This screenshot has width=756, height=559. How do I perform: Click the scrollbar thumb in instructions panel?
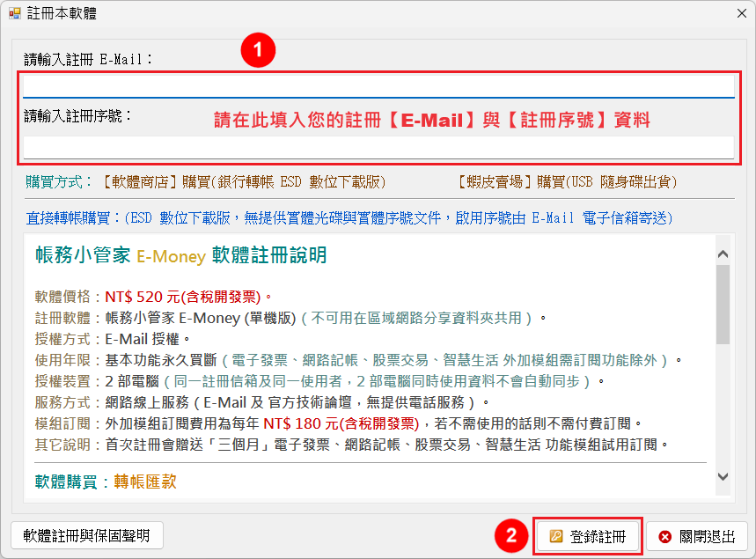tap(723, 305)
